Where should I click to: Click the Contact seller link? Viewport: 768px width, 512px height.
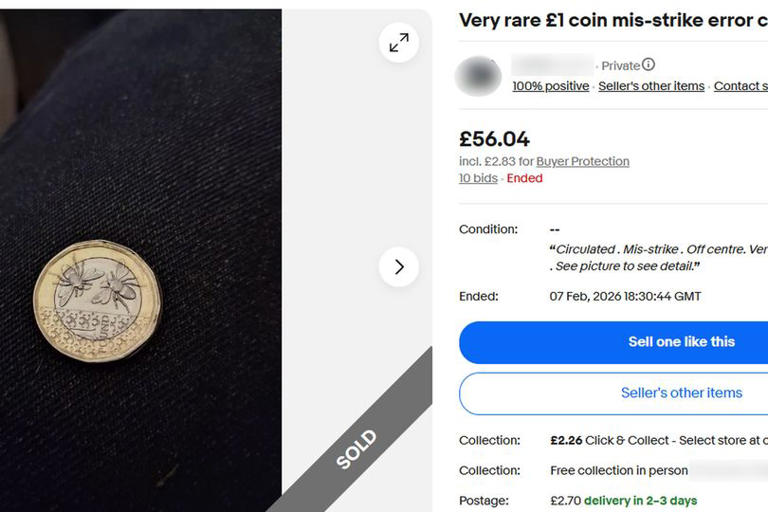pyautogui.click(x=740, y=86)
